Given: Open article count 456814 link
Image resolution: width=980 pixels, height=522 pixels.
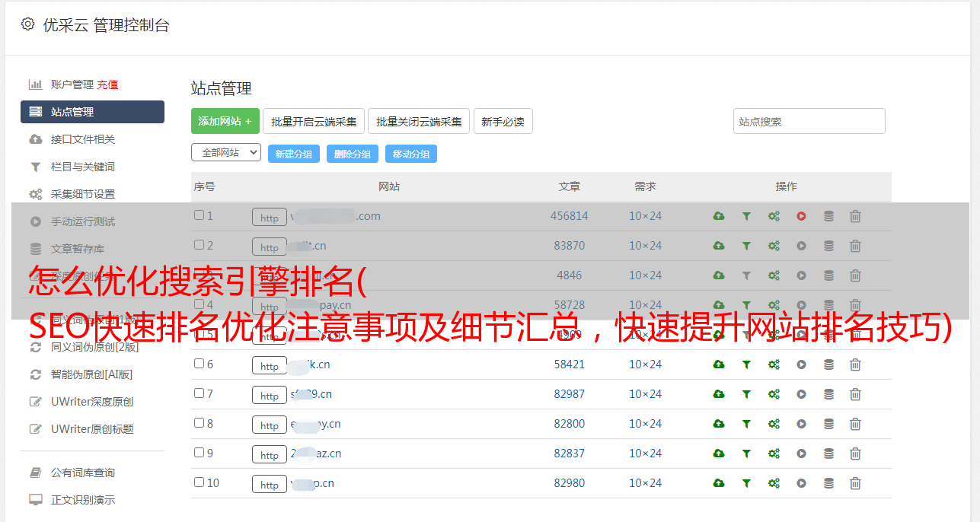Looking at the screenshot, I should point(570,216).
